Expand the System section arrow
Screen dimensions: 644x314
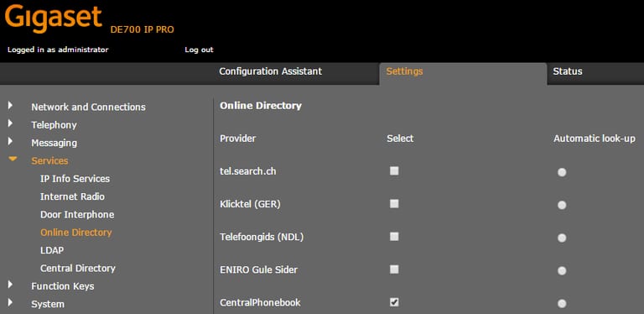pyautogui.click(x=10, y=303)
